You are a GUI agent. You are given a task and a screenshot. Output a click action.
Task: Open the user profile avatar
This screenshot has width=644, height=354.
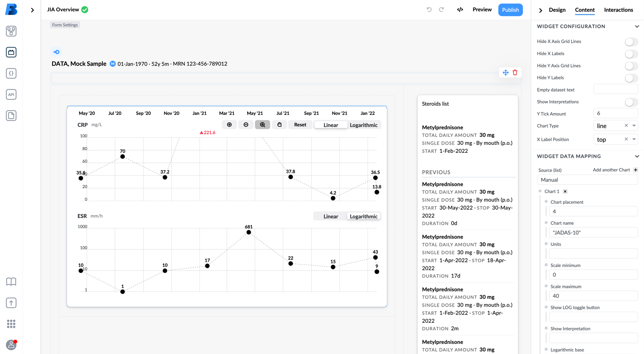pyautogui.click(x=11, y=345)
